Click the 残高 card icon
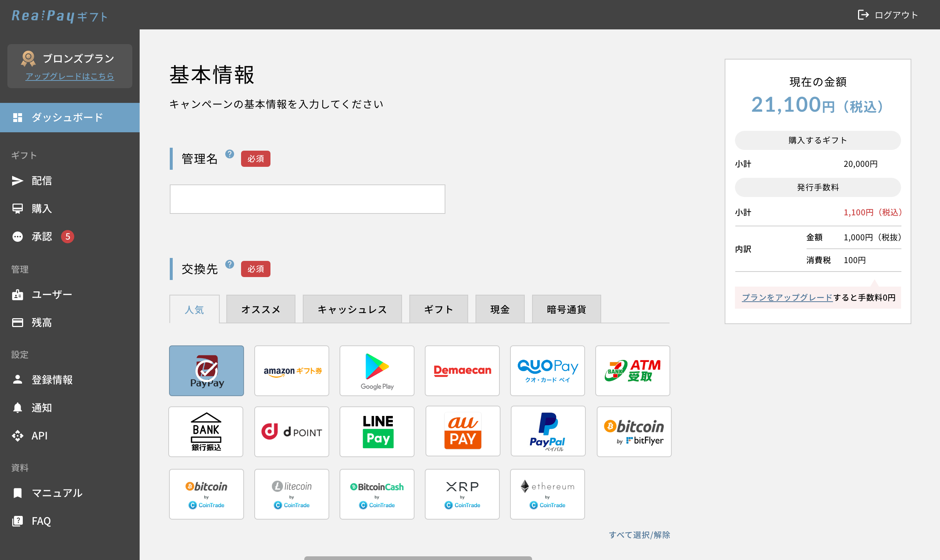The height and width of the screenshot is (560, 940). 18,323
